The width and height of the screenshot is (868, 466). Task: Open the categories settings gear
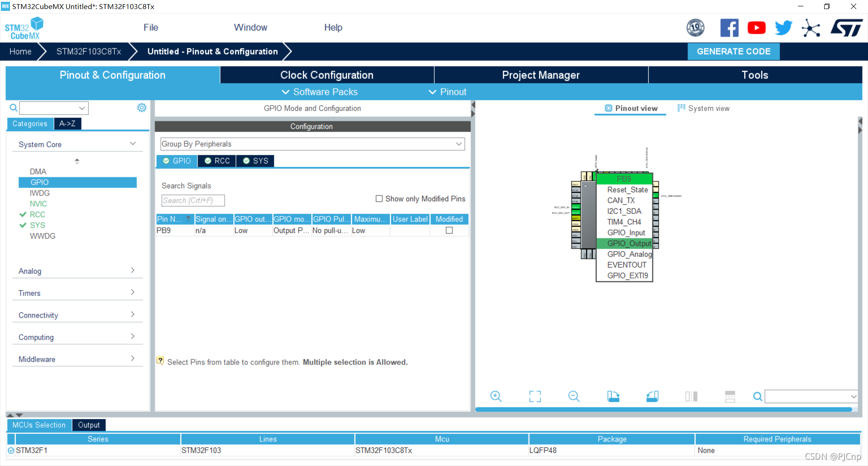tap(142, 108)
